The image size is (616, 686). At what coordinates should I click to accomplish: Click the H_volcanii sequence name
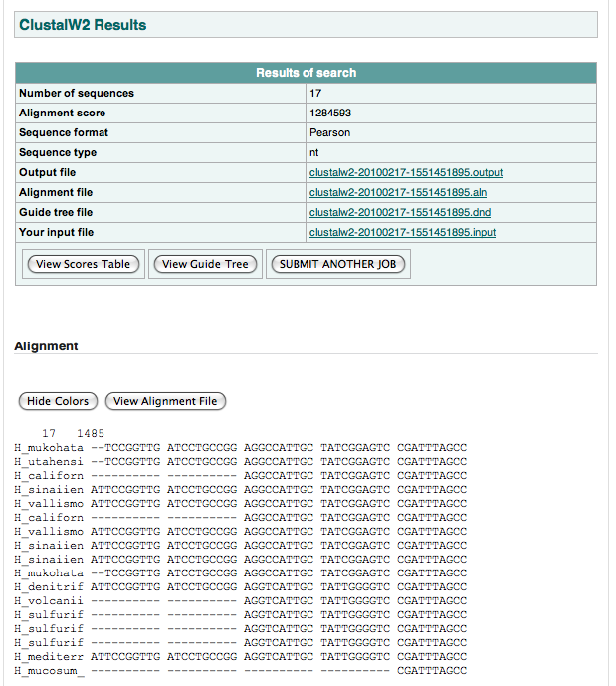pos(49,601)
